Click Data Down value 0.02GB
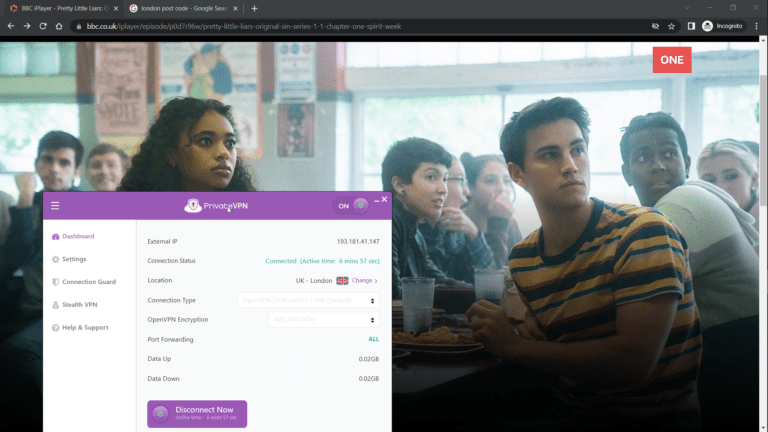The image size is (768, 432). tap(369, 379)
